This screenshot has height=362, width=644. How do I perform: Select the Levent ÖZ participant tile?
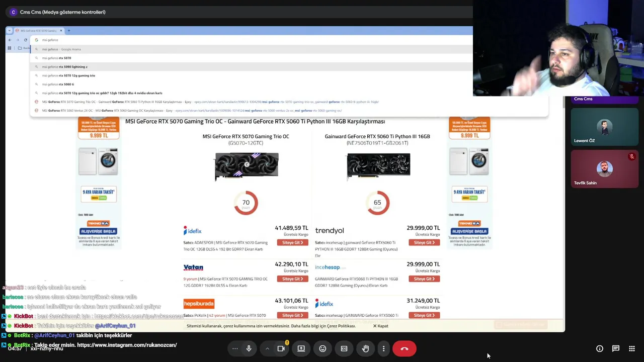tap(604, 126)
